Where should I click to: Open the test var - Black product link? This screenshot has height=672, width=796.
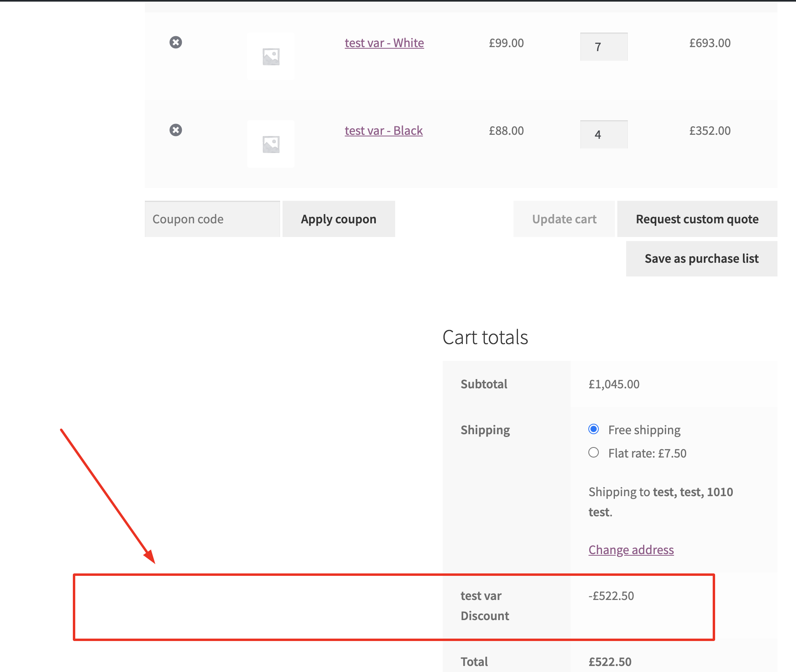[384, 130]
